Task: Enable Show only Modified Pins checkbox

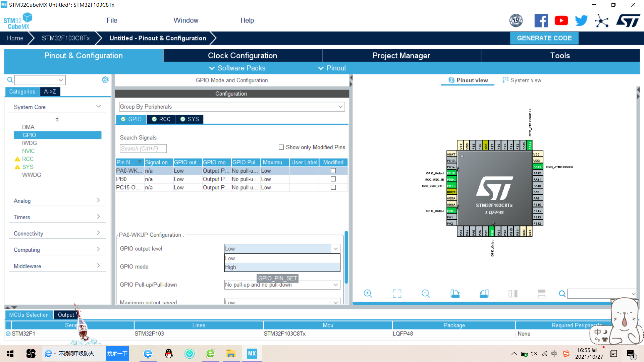Action: point(281,147)
